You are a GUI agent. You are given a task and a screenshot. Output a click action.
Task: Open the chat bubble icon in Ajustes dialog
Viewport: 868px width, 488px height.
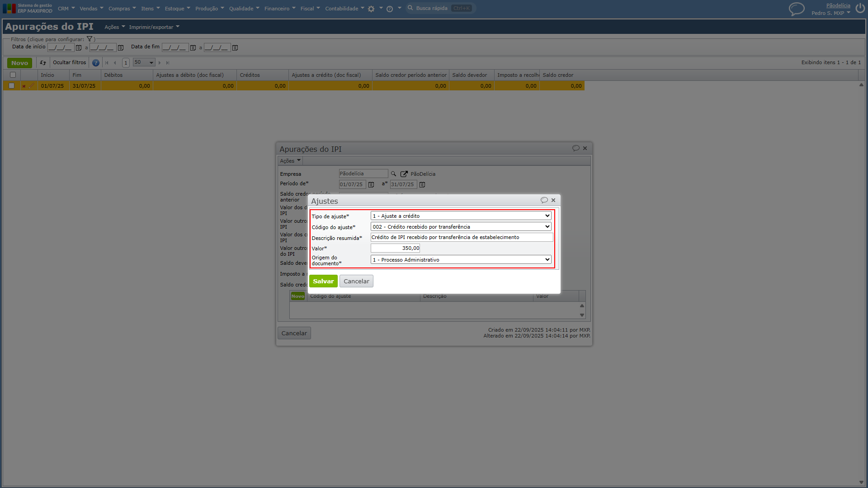pyautogui.click(x=544, y=200)
